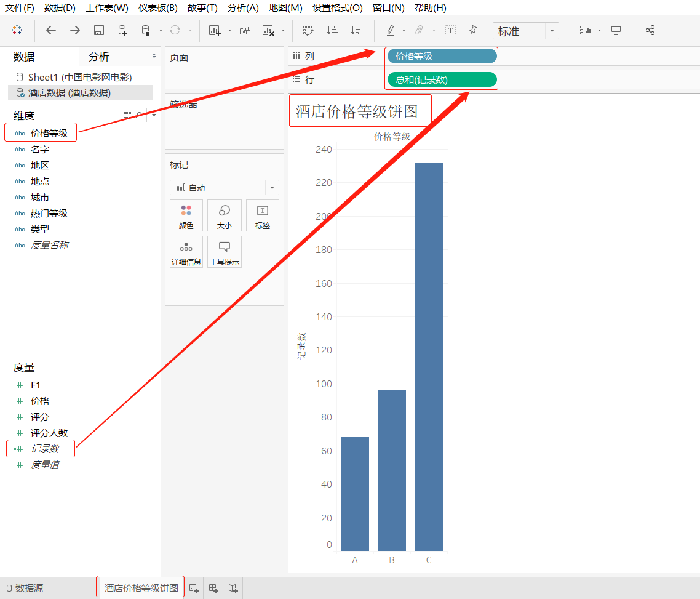Click the refresh run update icon
The width and height of the screenshot is (700, 599).
click(175, 30)
